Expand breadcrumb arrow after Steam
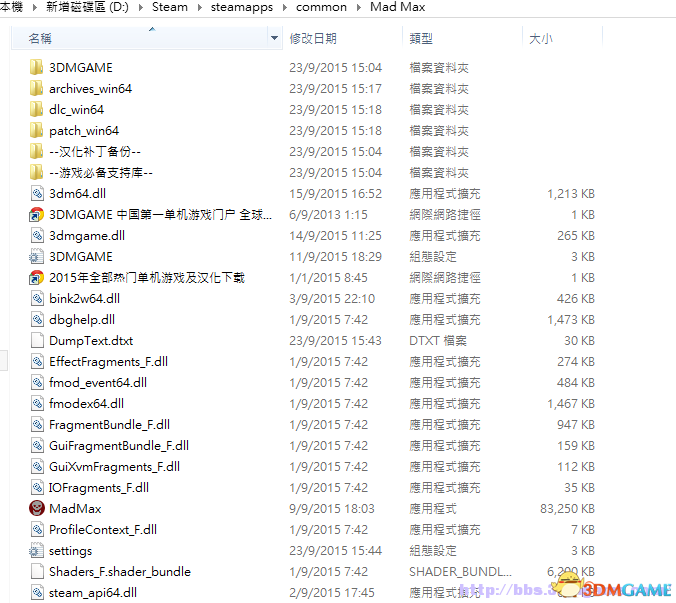 [x=200, y=7]
